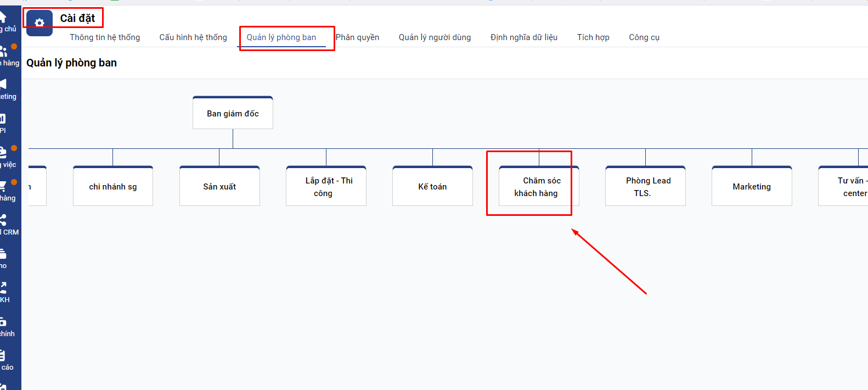Open the reports clipboard icon in sidebar
The height and width of the screenshot is (390, 868).
click(x=3, y=356)
